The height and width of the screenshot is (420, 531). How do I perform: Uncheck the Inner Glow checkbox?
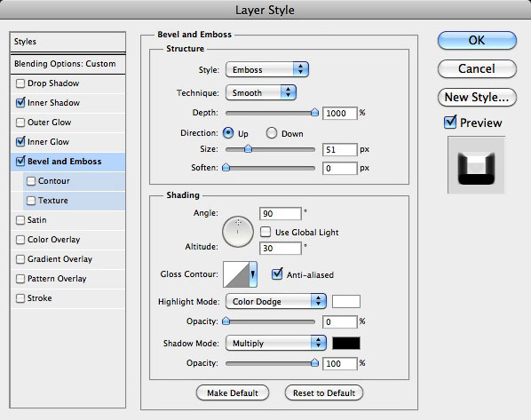coord(20,141)
